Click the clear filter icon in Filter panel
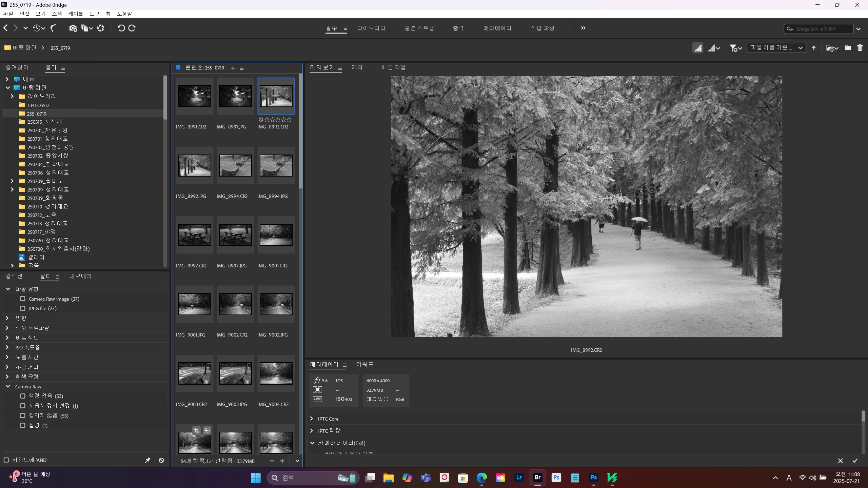This screenshot has height=488, width=868. tap(161, 460)
